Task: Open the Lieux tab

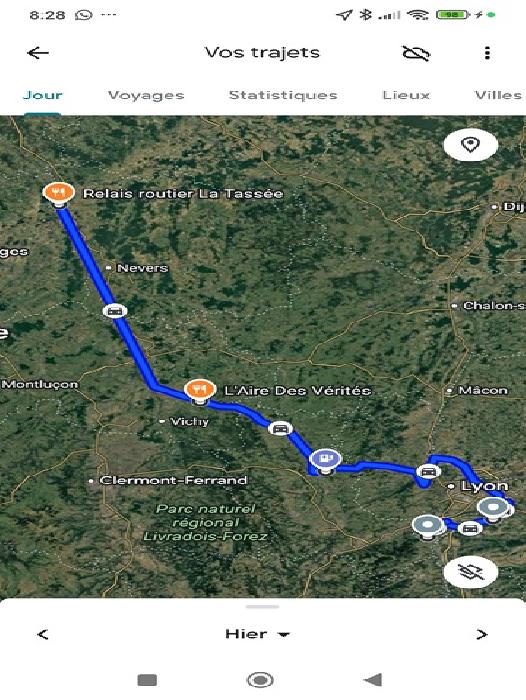Action: [406, 95]
